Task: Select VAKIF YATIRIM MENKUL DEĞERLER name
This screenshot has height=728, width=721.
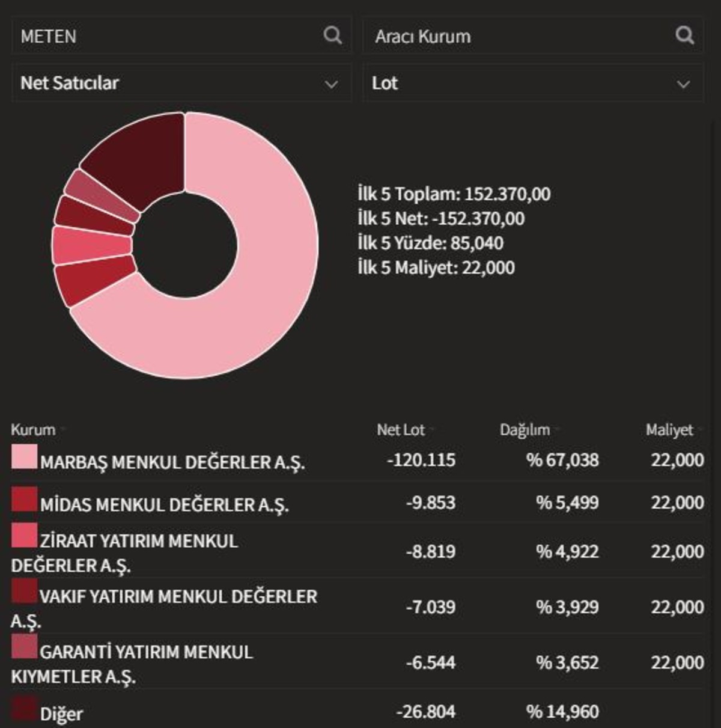Action: tap(164, 608)
